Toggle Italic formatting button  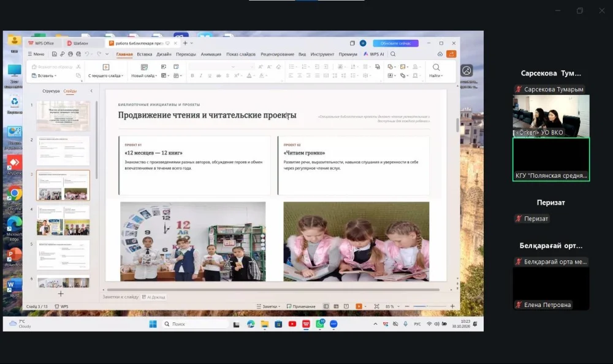click(201, 75)
